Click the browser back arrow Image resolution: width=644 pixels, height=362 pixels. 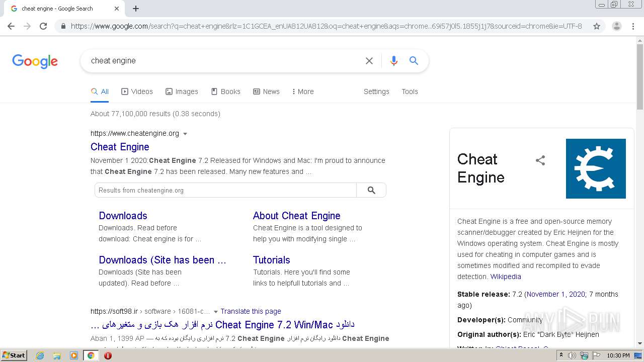(11, 26)
